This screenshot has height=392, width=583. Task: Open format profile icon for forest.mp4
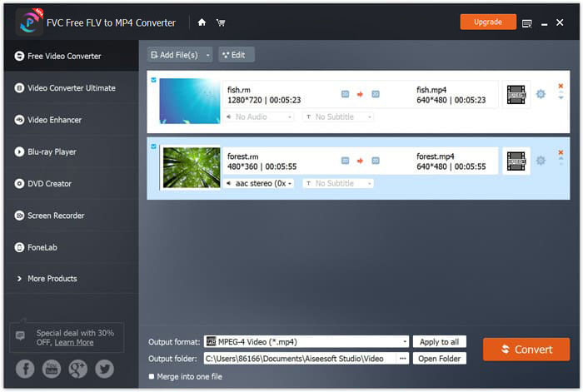[x=516, y=161]
